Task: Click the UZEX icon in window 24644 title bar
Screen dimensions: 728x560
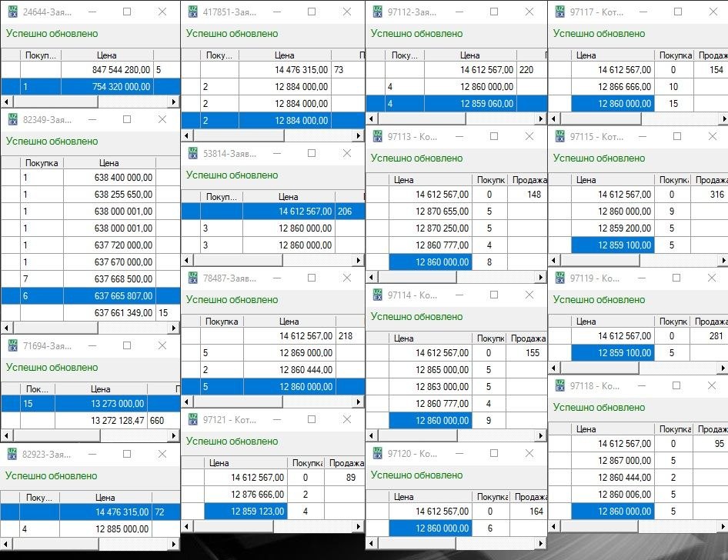Action: (x=12, y=12)
